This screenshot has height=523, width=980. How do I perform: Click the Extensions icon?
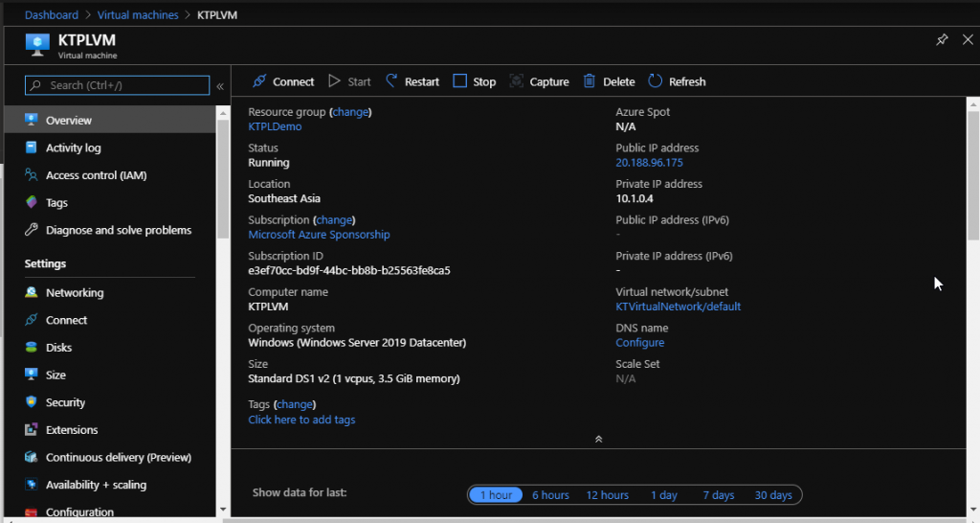click(x=32, y=429)
